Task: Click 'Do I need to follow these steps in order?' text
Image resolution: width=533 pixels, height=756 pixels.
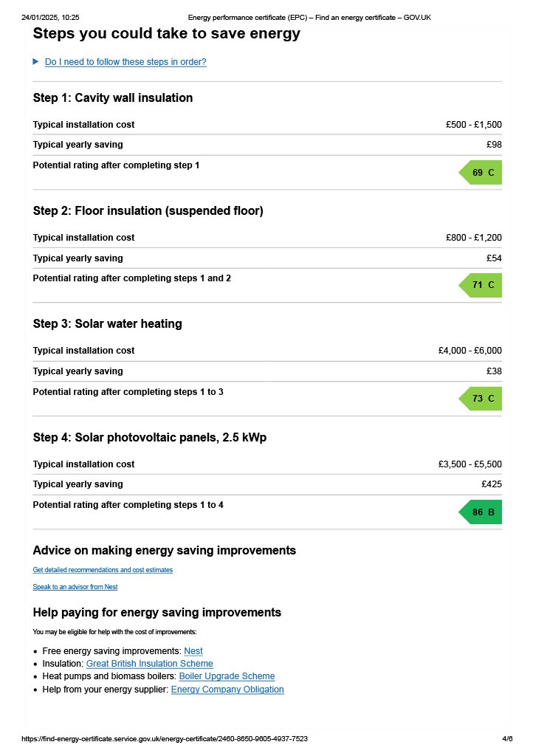Action: point(125,62)
